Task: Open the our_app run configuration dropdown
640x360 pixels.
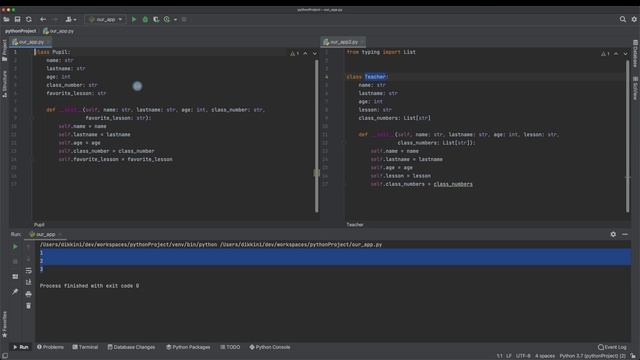Action: click(x=105, y=19)
